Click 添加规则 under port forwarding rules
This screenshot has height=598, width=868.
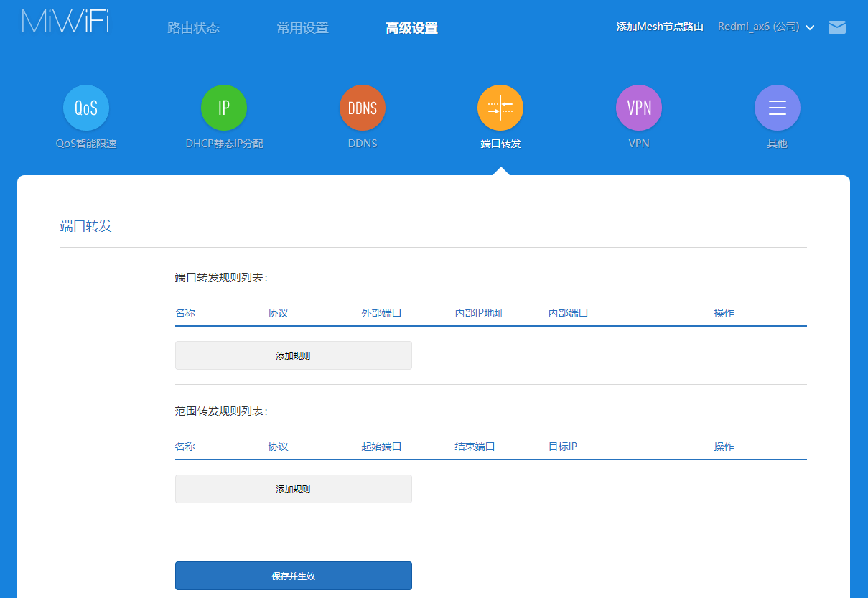(293, 355)
